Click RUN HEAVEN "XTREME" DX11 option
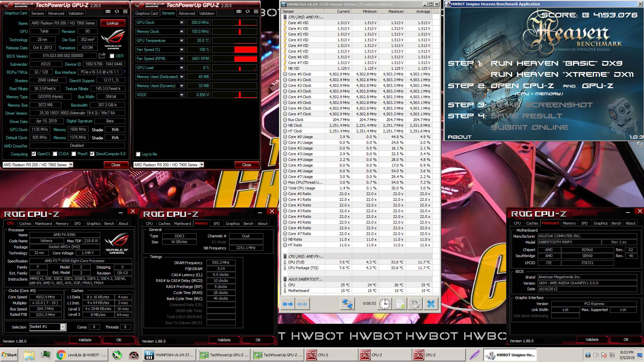Image resolution: width=644 pixels, height=362 pixels. point(562,74)
